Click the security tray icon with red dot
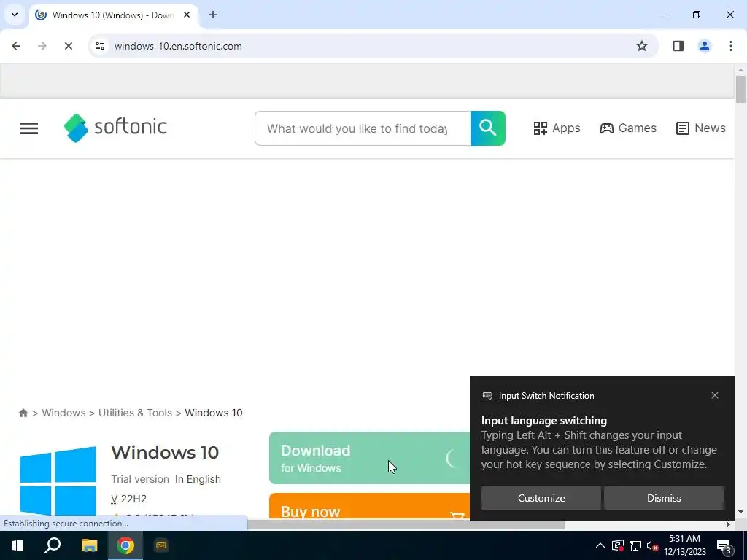Screen dimensions: 747x560 pyautogui.click(x=618, y=545)
